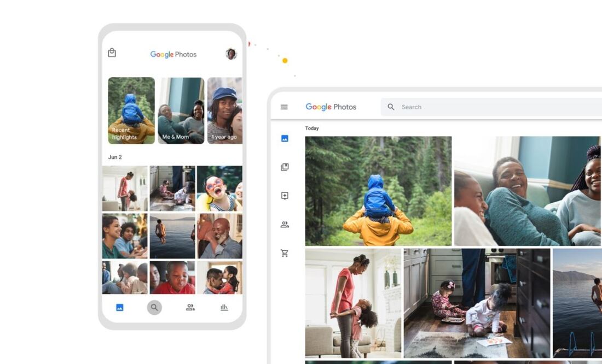The image size is (602, 364).
Task: Select the Today section header
Action: [312, 128]
